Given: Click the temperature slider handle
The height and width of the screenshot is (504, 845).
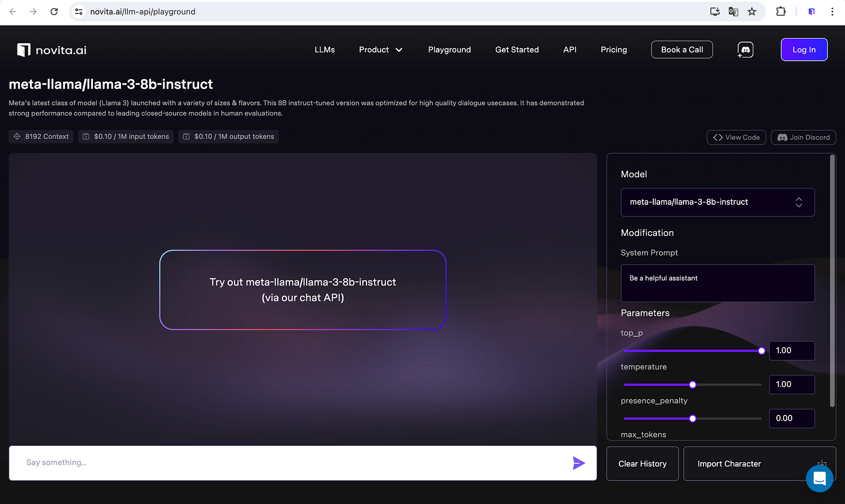Looking at the screenshot, I should coord(692,385).
